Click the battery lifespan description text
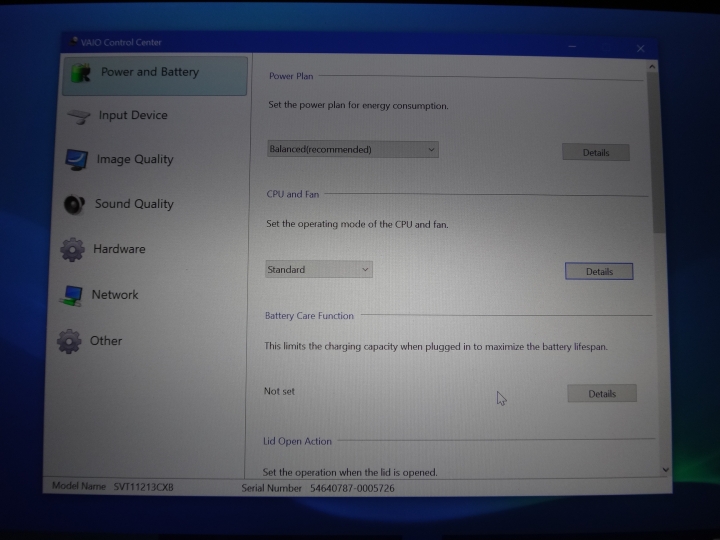Viewport: 720px width, 540px height. [x=436, y=347]
